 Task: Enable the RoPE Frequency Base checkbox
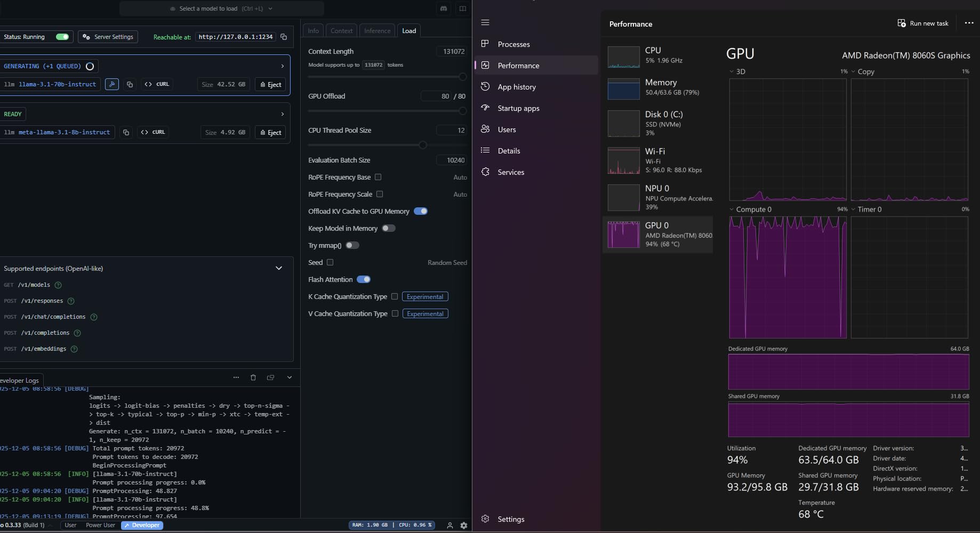tap(378, 177)
